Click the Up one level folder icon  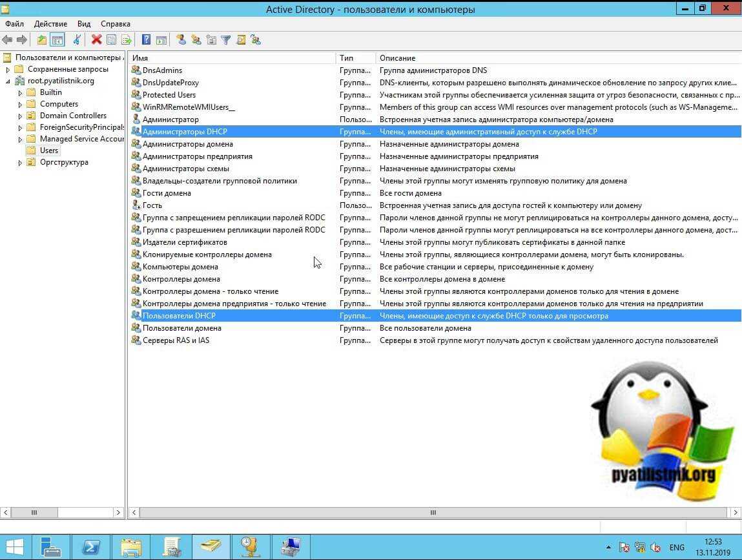42,40
